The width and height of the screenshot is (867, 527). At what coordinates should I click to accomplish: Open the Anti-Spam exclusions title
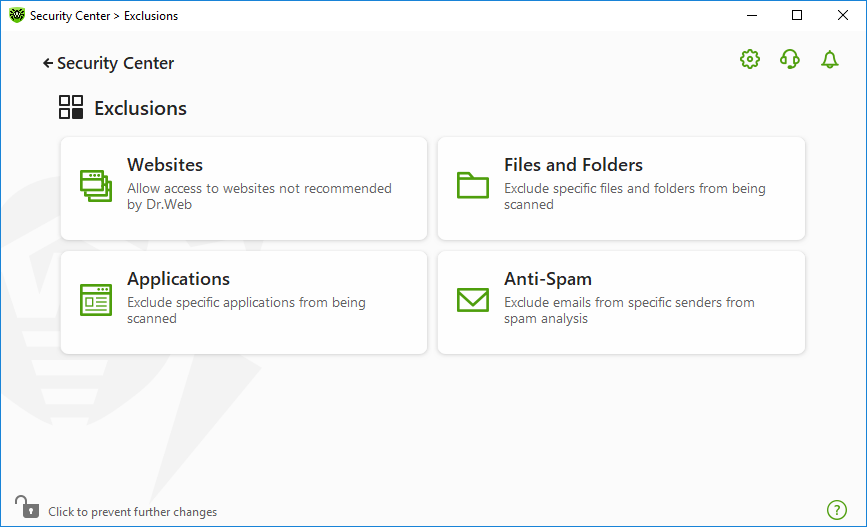[x=547, y=279]
